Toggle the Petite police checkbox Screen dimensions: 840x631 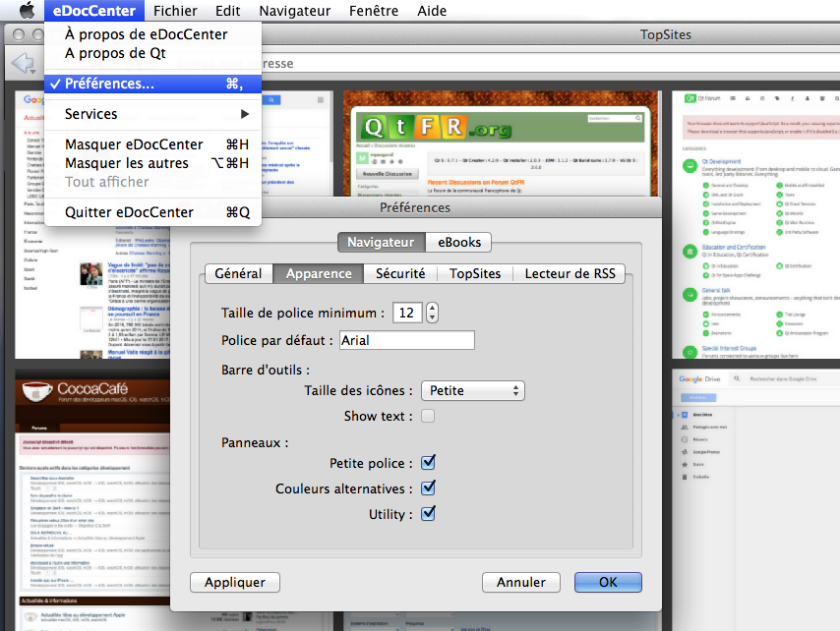pyautogui.click(x=428, y=463)
